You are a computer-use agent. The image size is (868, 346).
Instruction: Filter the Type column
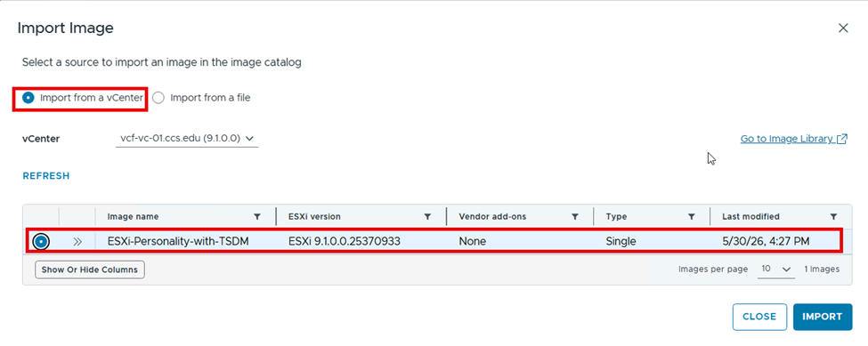click(692, 217)
